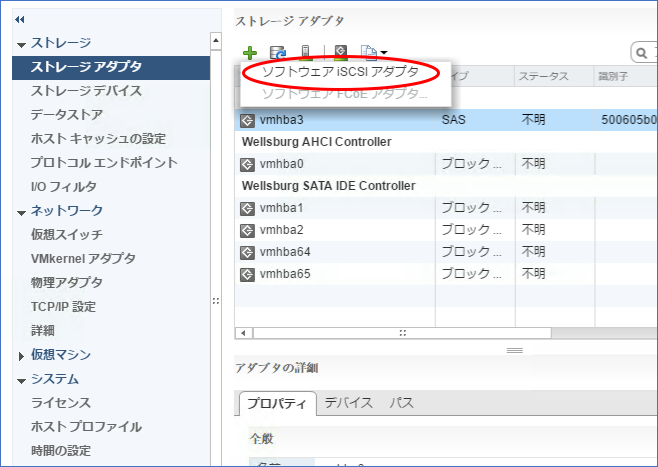Screen dimensions: 658x467
Task: Open 詳細 under network section
Action: [x=43, y=331]
